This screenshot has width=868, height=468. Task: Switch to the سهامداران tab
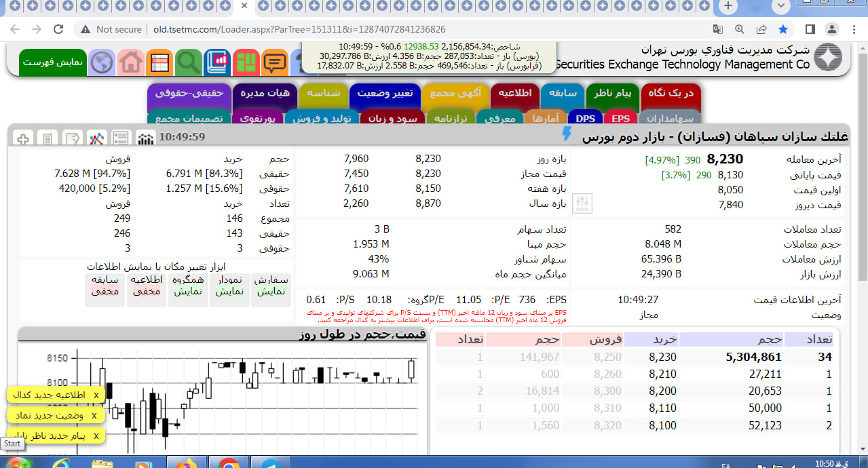coord(670,118)
